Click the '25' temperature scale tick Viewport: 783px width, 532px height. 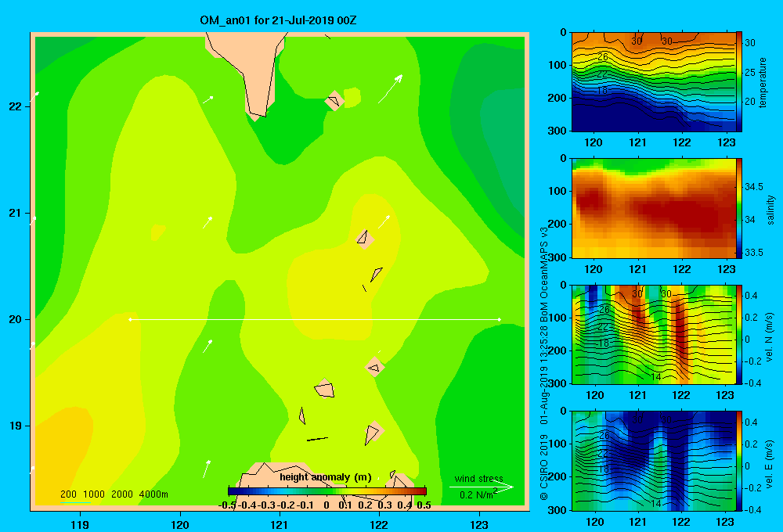click(x=750, y=72)
